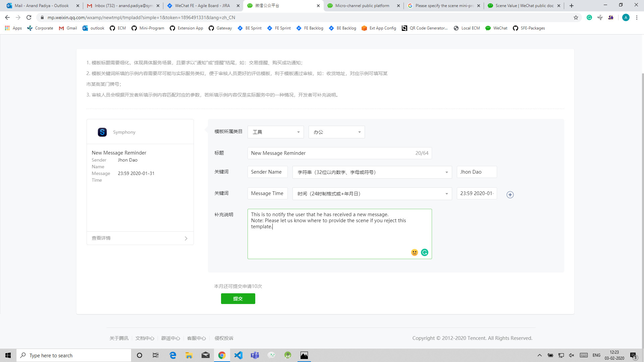Expand the 办公 subcategory dropdown
This screenshot has width=644, height=362.
pos(336,132)
